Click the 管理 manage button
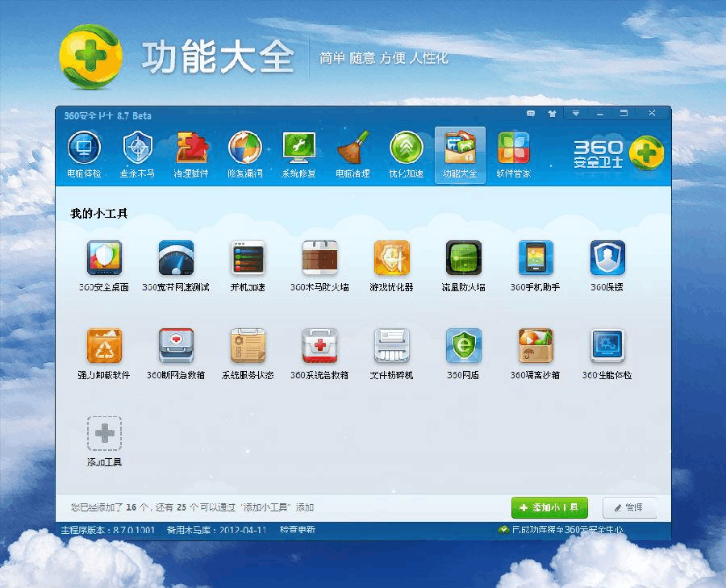The height and width of the screenshot is (588, 726). pos(630,508)
